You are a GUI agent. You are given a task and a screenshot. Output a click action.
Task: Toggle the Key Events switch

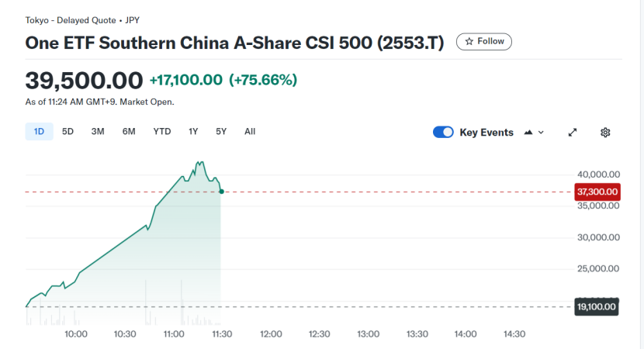tap(443, 132)
